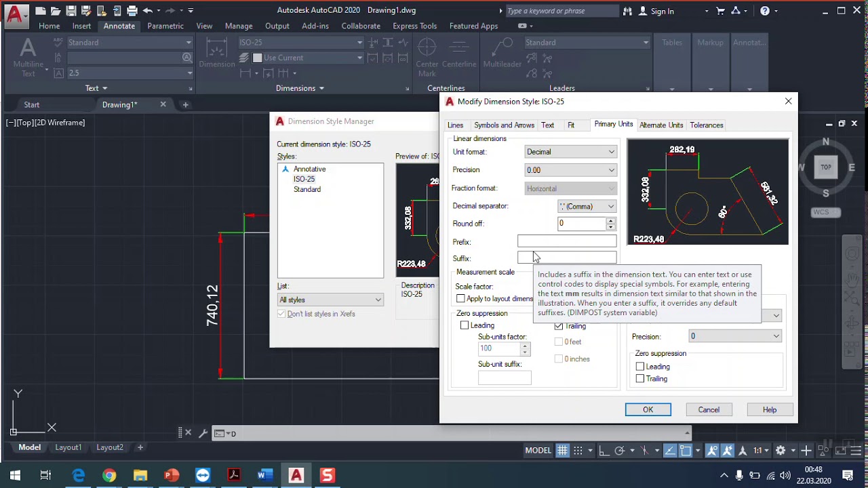The height and width of the screenshot is (488, 868).
Task: Toggle Don't list styles in Xrefs checkbox
Action: click(x=281, y=314)
